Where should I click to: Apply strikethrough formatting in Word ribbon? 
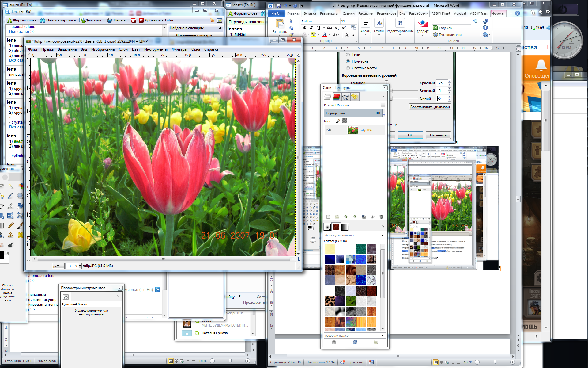point(330,28)
